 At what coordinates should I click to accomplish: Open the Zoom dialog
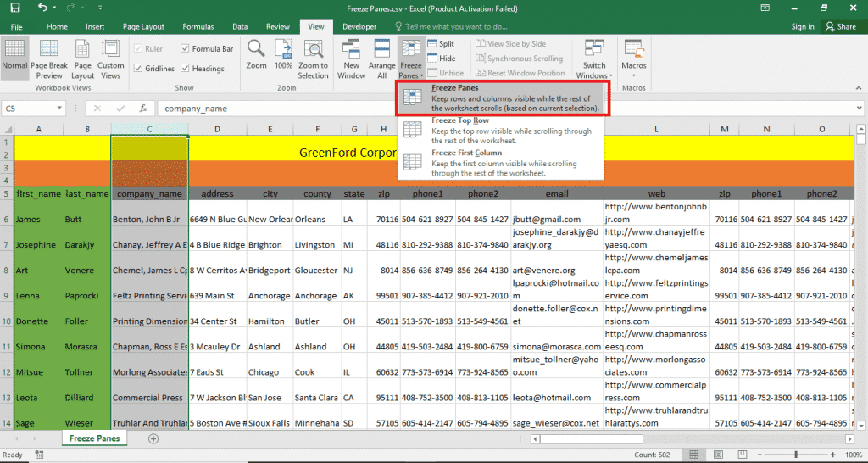[256, 55]
